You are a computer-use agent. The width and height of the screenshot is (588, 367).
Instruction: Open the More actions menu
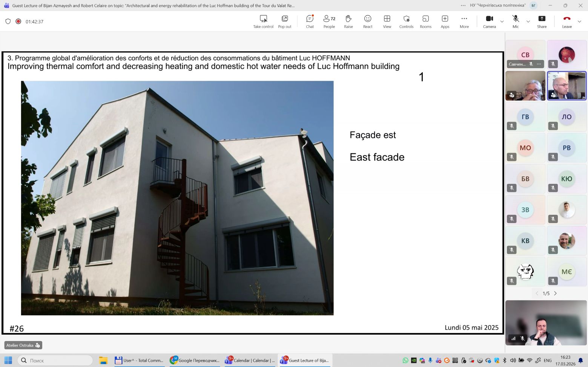(464, 21)
